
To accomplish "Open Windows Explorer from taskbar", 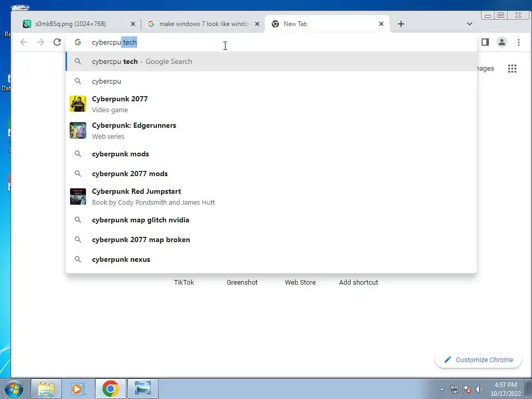I will (x=46, y=389).
